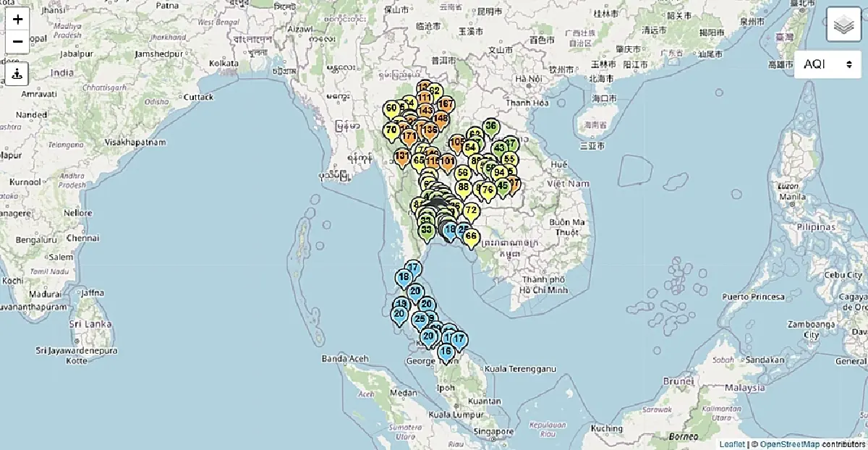
Task: Click the blue marker labeled 18 near the peninsula
Action: click(404, 278)
